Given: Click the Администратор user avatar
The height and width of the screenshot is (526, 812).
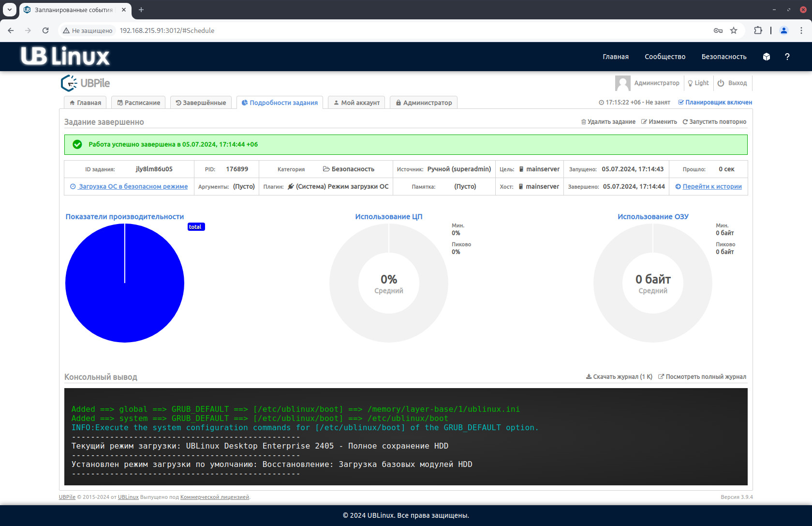Looking at the screenshot, I should pyautogui.click(x=623, y=83).
